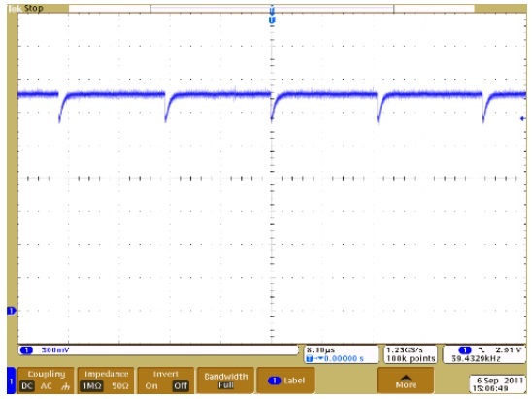Click trigger source channel 1 badge
The width and height of the screenshot is (532, 399).
(465, 349)
